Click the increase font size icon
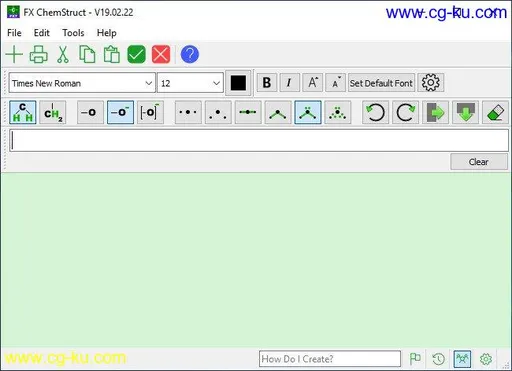 312,83
